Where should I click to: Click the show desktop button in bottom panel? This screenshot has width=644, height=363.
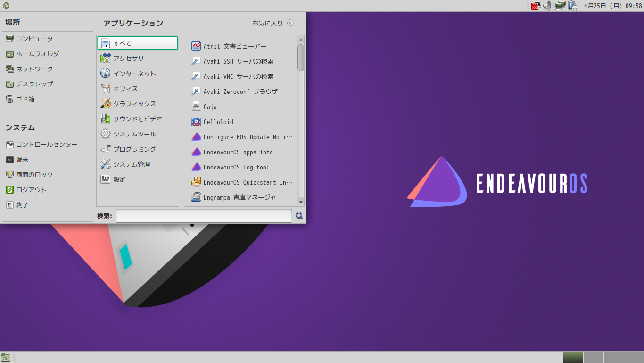[x=6, y=357]
